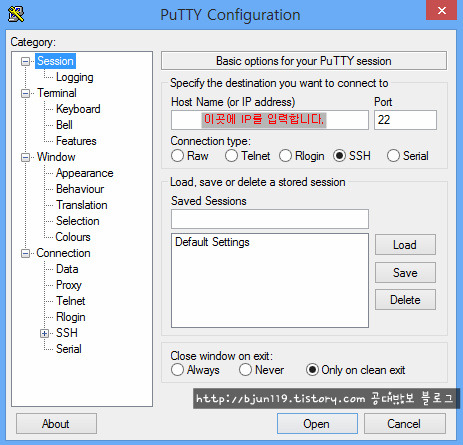Open the Logging category

coord(75,77)
